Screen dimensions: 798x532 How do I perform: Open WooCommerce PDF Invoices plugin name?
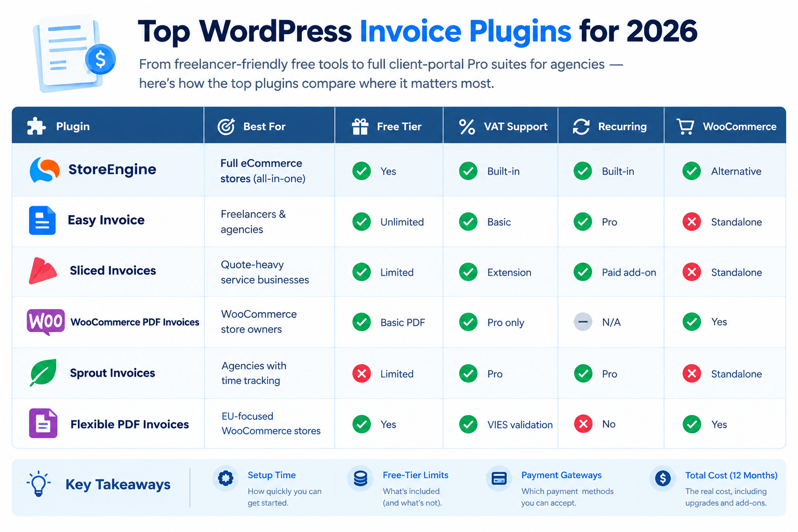pos(135,322)
